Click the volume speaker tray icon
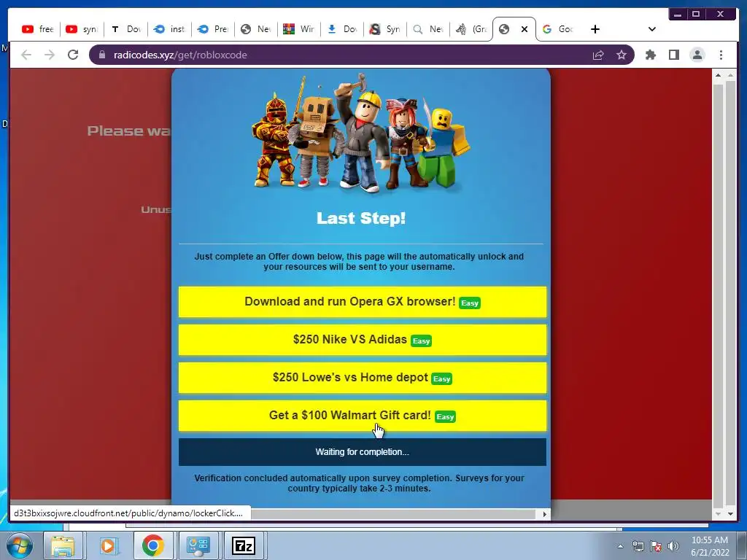Image resolution: width=747 pixels, height=560 pixels. coord(673,546)
